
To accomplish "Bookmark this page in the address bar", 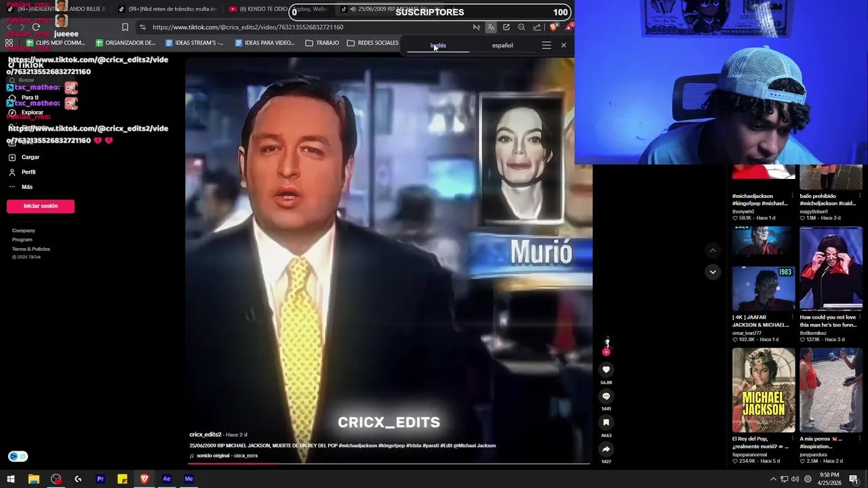I will [x=125, y=27].
